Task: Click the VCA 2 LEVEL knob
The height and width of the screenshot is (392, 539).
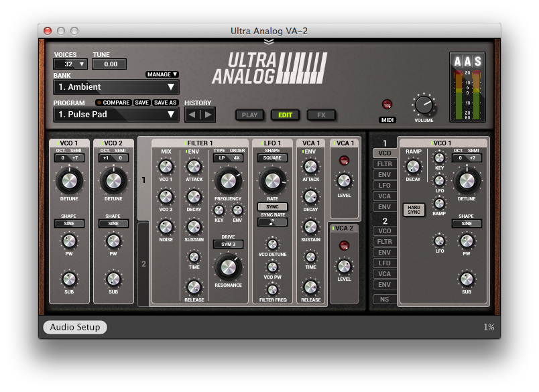Action: pyautogui.click(x=344, y=266)
